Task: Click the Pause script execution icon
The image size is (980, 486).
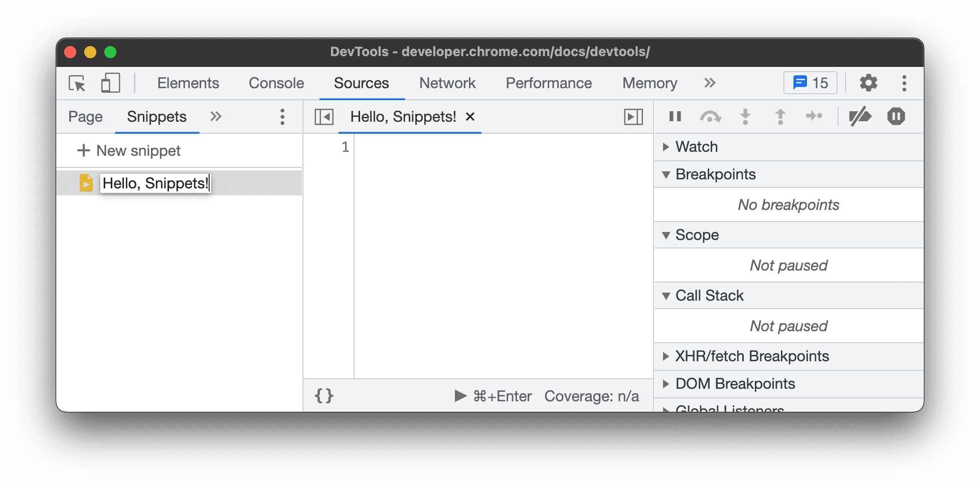Action: click(675, 116)
